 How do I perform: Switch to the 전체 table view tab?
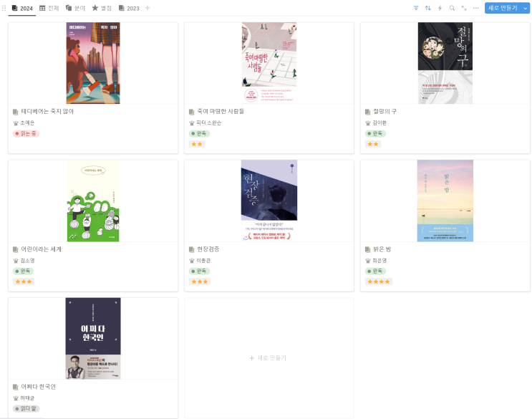click(49, 8)
